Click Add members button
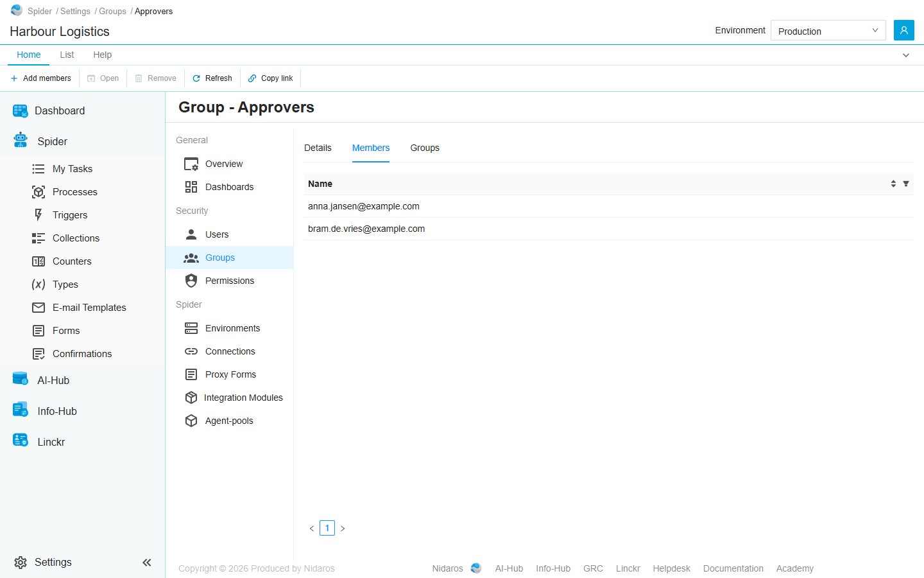Viewport: 924px width, 578px height. (40, 78)
